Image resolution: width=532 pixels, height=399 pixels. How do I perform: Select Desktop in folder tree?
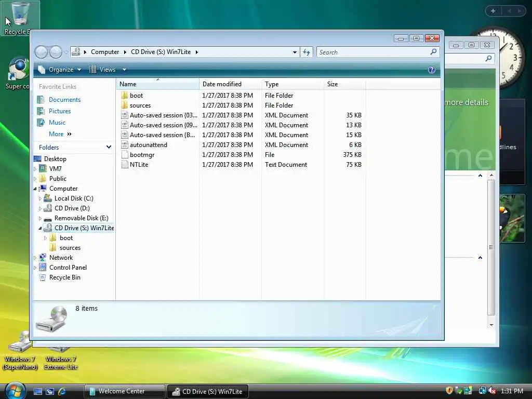pos(55,159)
